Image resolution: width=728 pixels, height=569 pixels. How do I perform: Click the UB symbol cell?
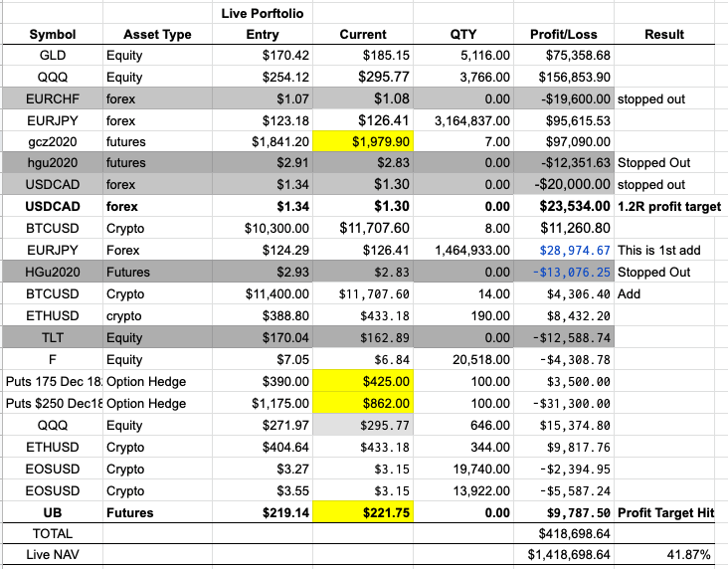click(53, 512)
